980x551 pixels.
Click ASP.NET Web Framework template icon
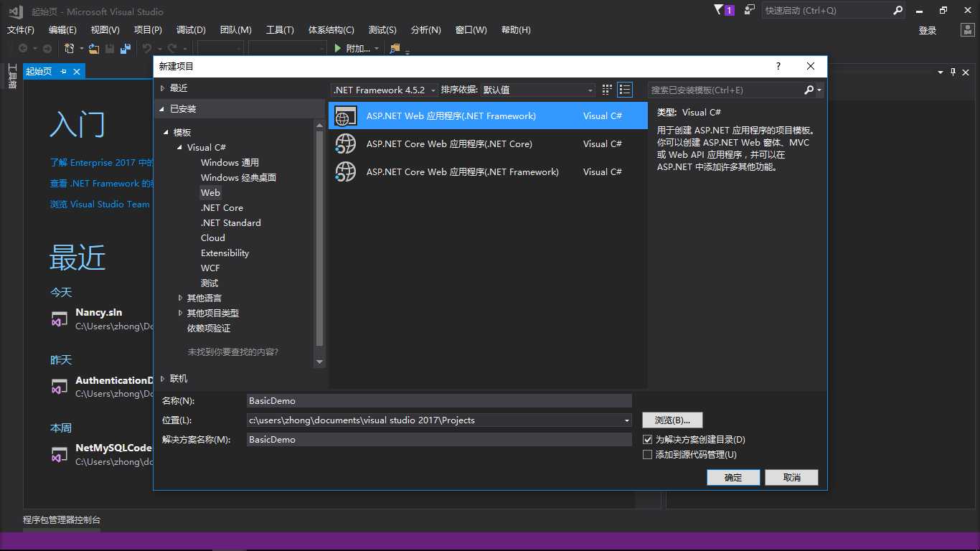pos(346,116)
